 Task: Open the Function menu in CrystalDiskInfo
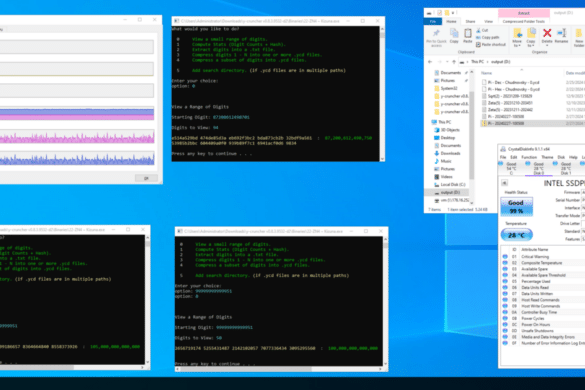[529, 157]
